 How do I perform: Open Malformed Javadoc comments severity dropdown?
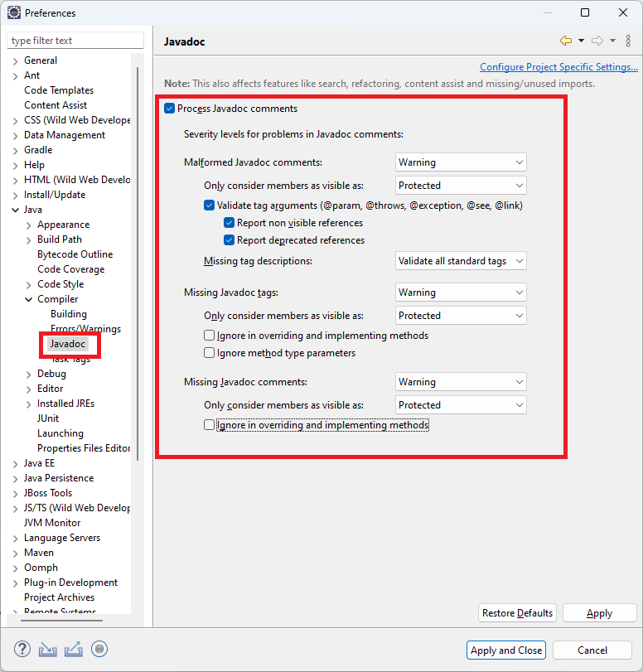(x=461, y=162)
